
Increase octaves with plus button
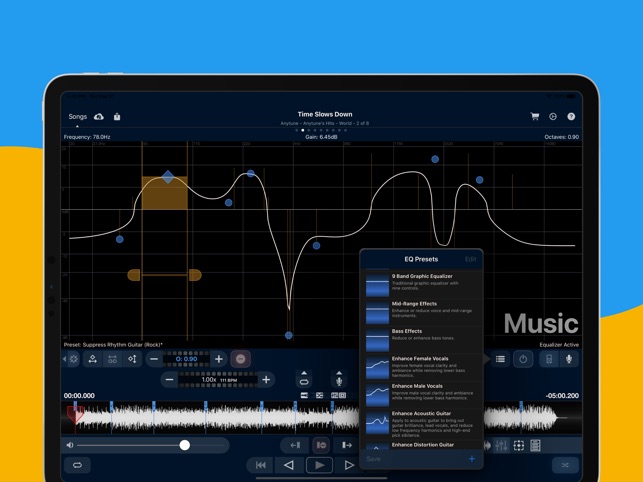[x=219, y=359]
